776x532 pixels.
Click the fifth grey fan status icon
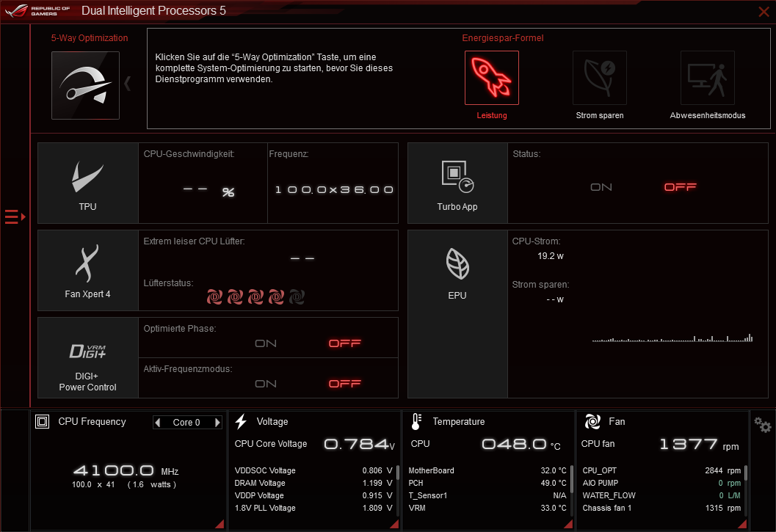tap(297, 297)
